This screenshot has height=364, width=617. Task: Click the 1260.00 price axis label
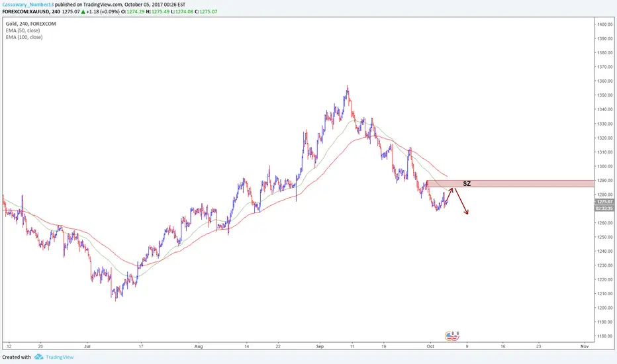click(605, 223)
